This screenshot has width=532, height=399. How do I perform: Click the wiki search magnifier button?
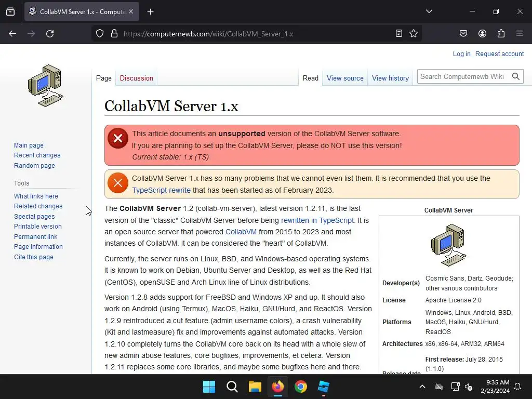point(516,77)
